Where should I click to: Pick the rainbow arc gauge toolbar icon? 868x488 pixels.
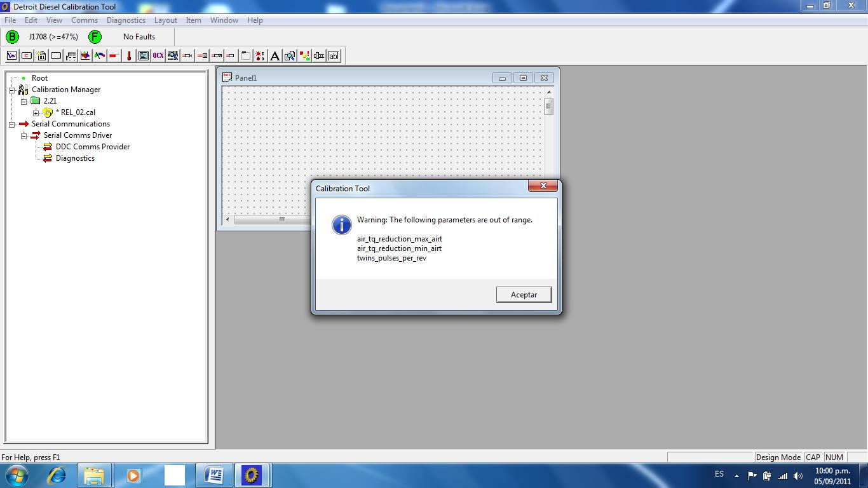tap(100, 56)
